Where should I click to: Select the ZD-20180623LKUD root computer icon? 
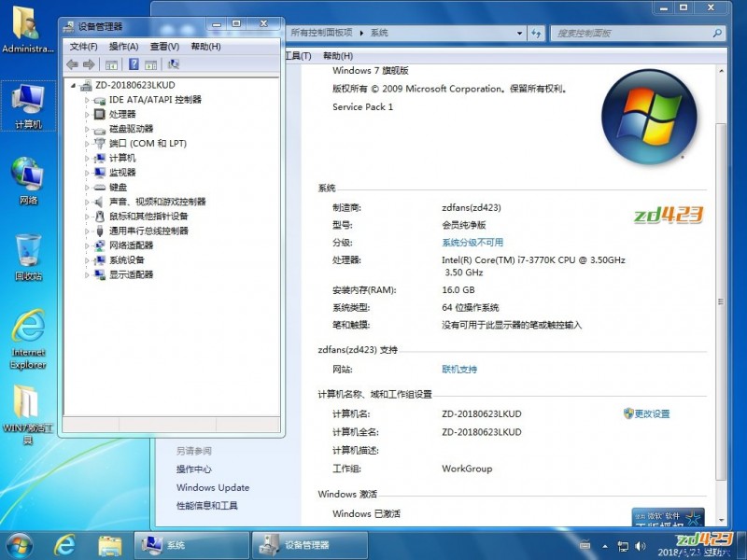pos(86,85)
